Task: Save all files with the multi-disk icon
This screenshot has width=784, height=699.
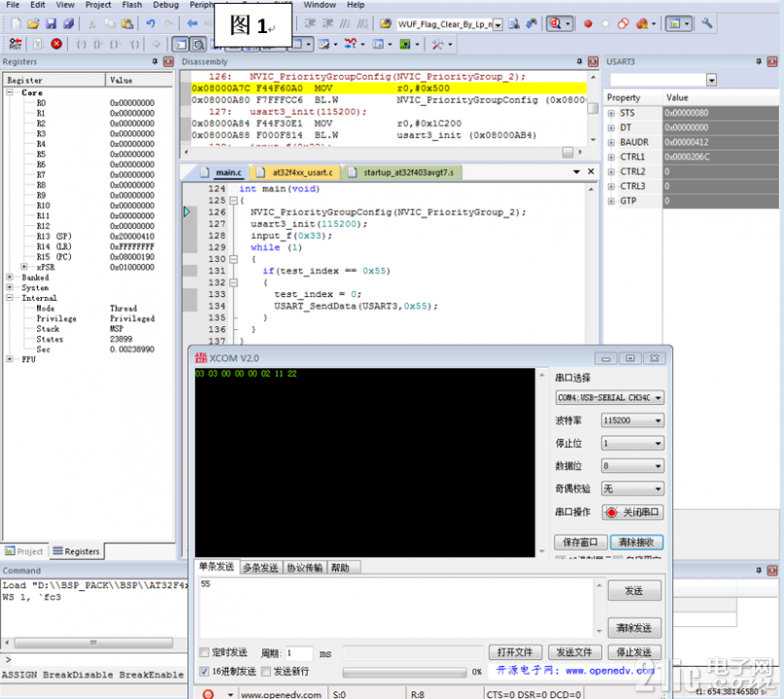Action: click(x=69, y=23)
